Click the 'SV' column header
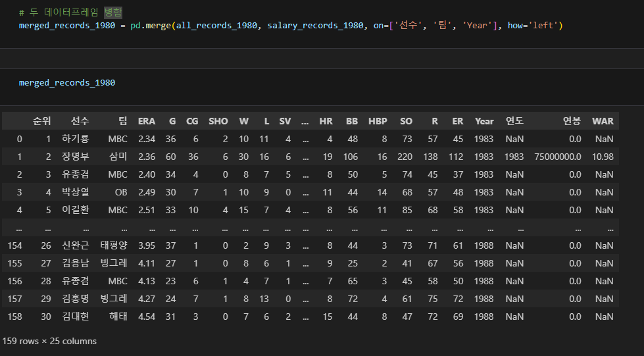Screen dimensions: 644x356 [x=285, y=121]
